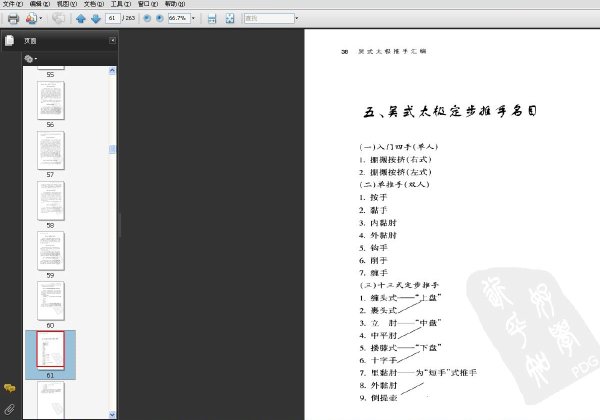This screenshot has height=420, width=600.
Task: Click the text "中盘" on the page
Action: click(428, 323)
